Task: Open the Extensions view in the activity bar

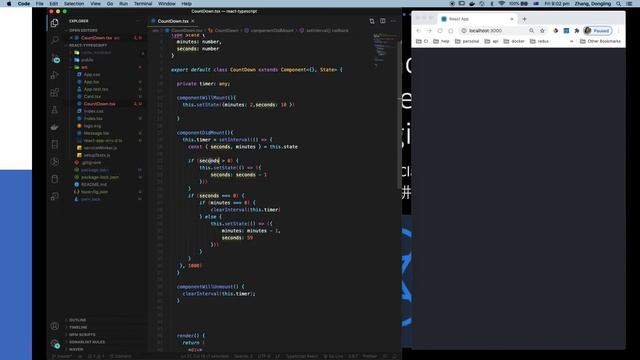Action: [54, 92]
